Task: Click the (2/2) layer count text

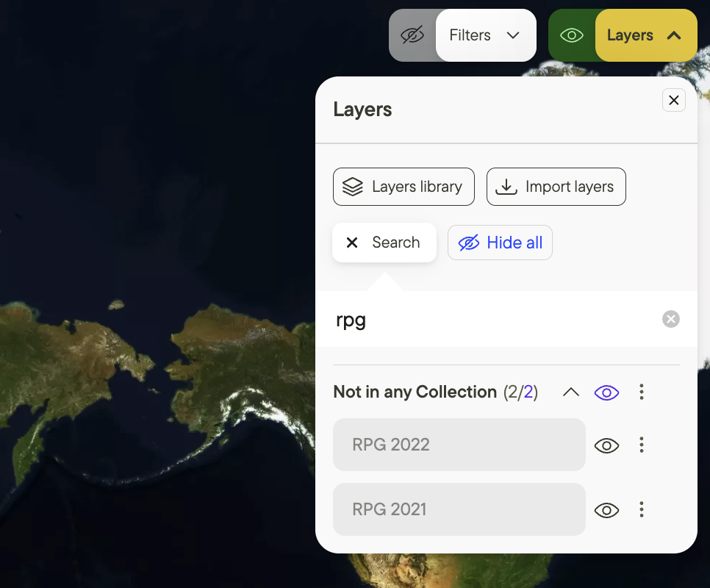Action: point(520,392)
